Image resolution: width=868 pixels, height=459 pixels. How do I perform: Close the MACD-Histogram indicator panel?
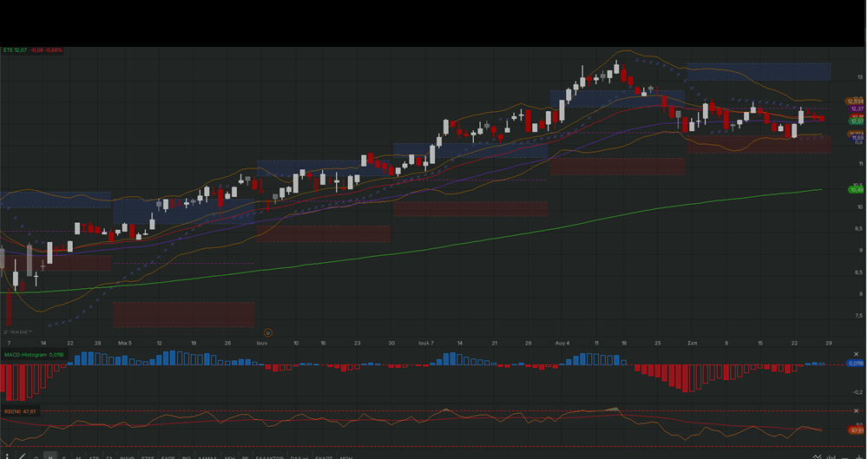856,354
